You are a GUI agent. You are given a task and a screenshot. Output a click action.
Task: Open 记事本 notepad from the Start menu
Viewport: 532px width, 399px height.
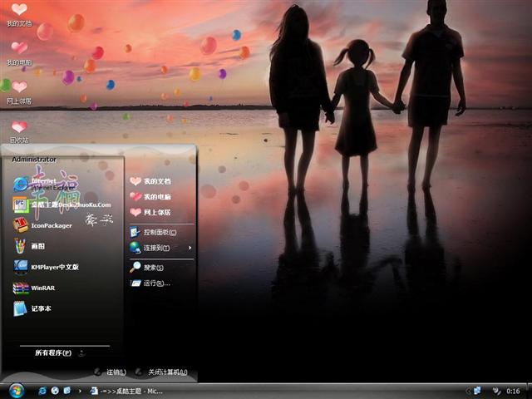(32, 308)
